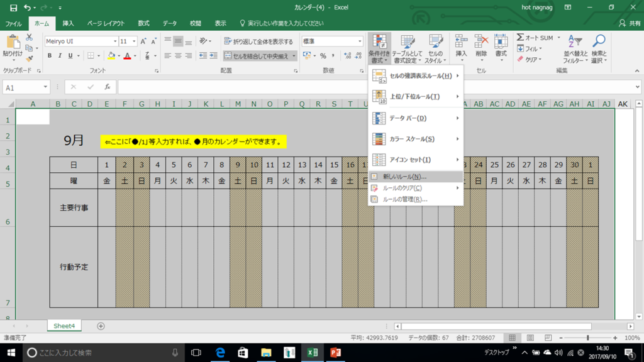The image size is (644, 362).
Task: Open the borders dropdown arrow
Action: point(99,55)
